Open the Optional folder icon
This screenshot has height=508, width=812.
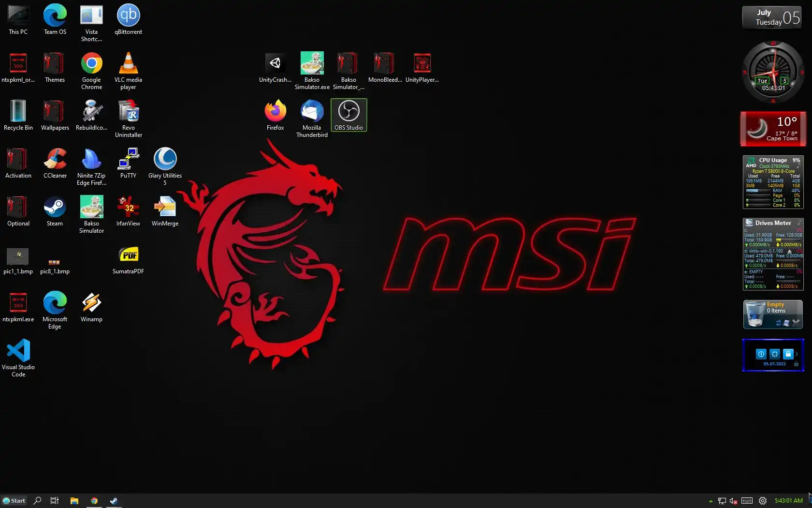pyautogui.click(x=18, y=211)
